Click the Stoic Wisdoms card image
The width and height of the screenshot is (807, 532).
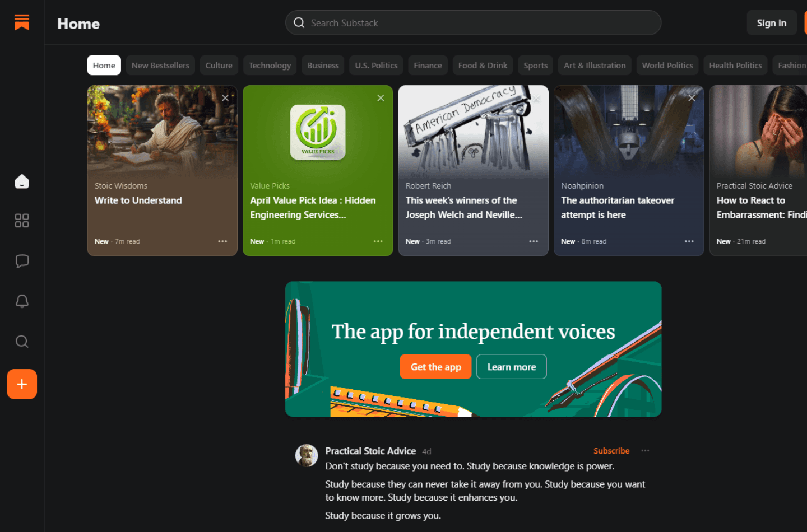163,132
